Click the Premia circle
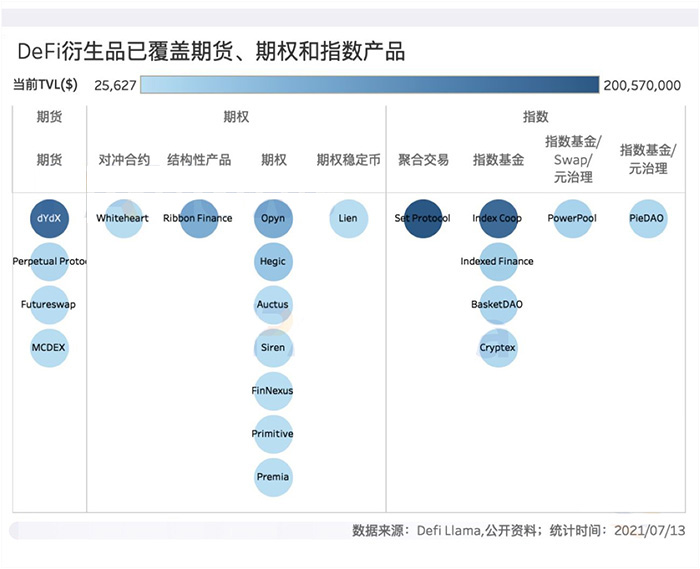 click(x=274, y=478)
